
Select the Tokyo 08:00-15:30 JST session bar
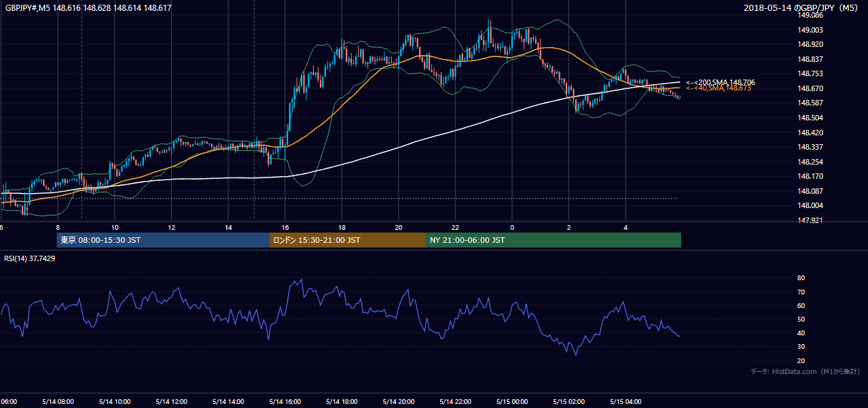pyautogui.click(x=163, y=240)
